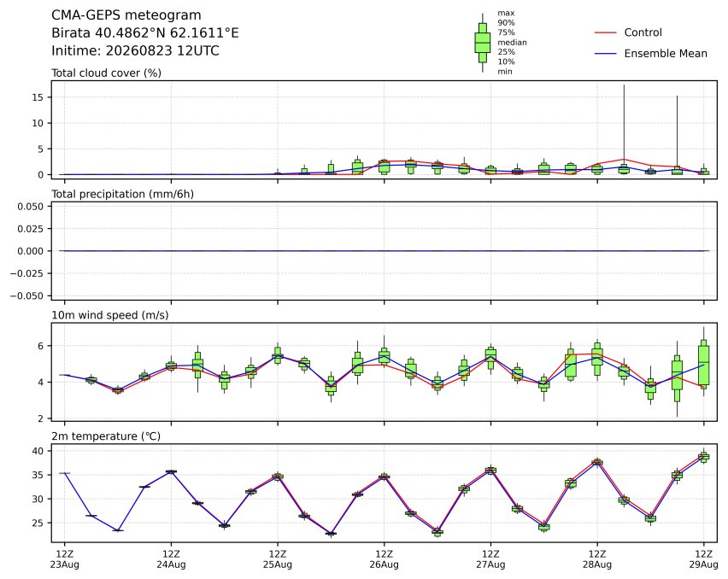Screen dimensions: 728x579
Task: Click the Initime 20260823 12UTC text
Action: tap(135, 50)
